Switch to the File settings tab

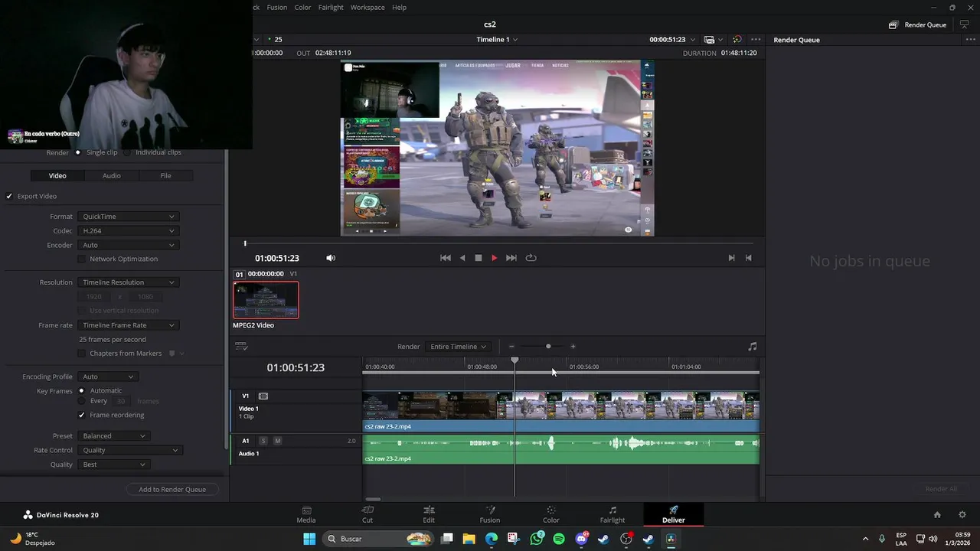pyautogui.click(x=165, y=175)
